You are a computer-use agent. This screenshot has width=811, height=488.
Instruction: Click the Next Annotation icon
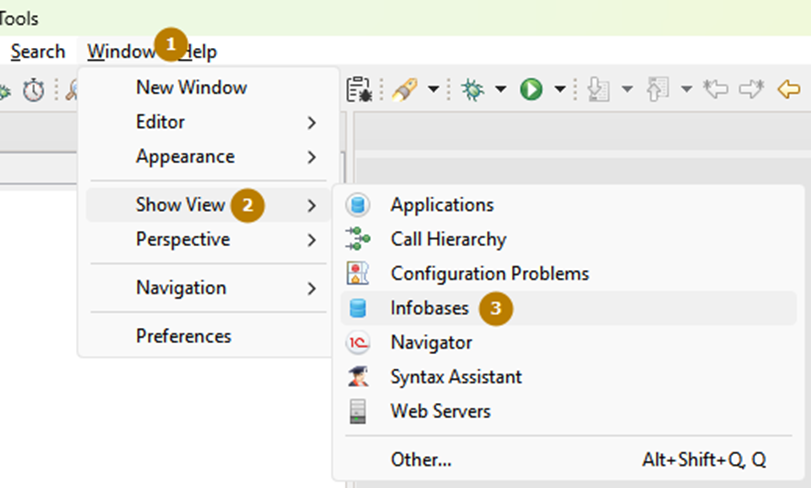pyautogui.click(x=597, y=90)
